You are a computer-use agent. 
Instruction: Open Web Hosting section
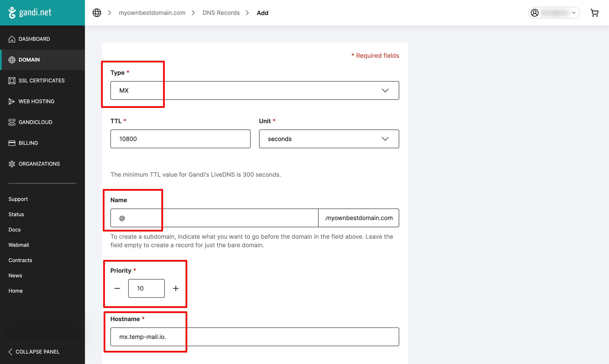(36, 101)
